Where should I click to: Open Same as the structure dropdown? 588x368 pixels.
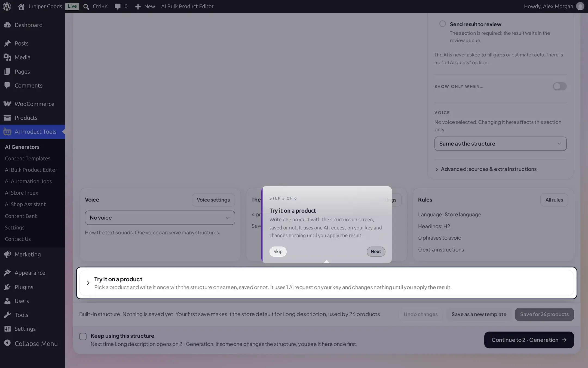(500, 144)
